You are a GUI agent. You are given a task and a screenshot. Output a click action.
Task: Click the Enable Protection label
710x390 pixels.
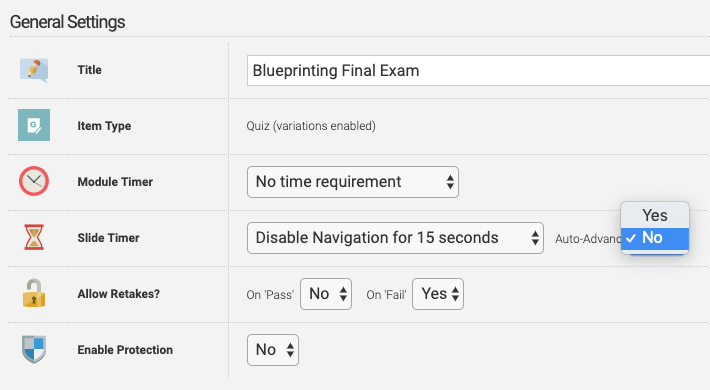125,350
